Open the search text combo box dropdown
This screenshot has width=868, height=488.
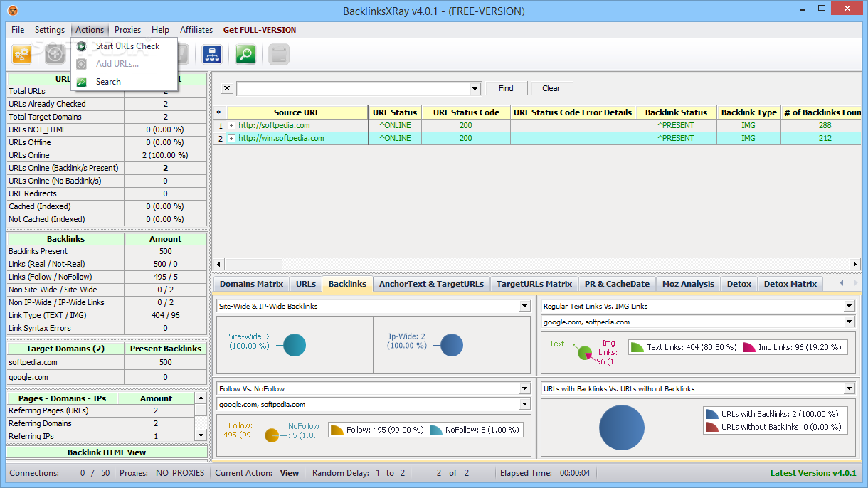(x=476, y=89)
